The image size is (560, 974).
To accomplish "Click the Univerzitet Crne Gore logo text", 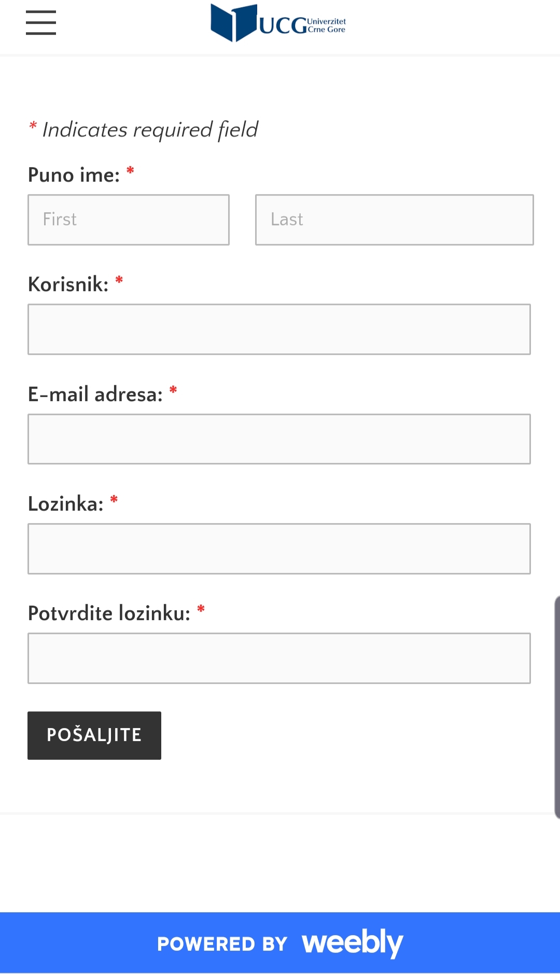I will pos(302,25).
